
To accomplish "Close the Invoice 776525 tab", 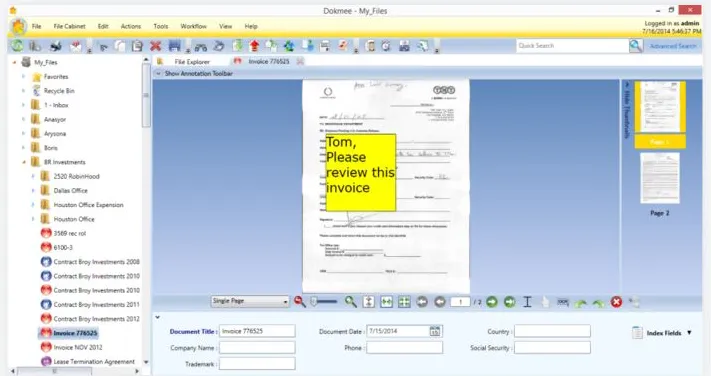I will click(300, 61).
